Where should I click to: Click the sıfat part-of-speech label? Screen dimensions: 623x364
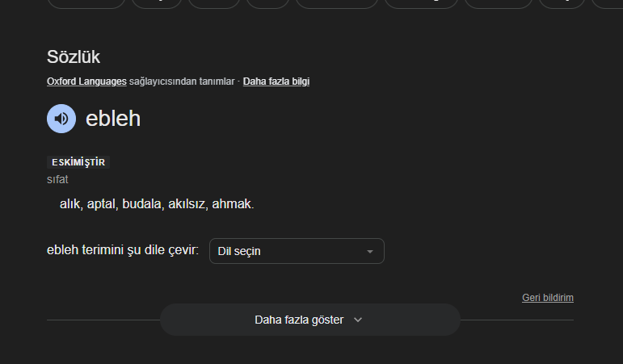point(57,179)
